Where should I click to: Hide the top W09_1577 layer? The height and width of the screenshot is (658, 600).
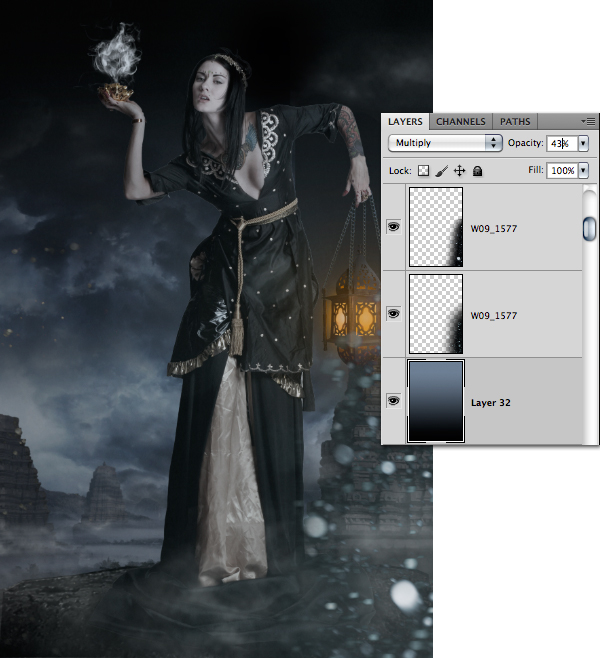pyautogui.click(x=393, y=227)
